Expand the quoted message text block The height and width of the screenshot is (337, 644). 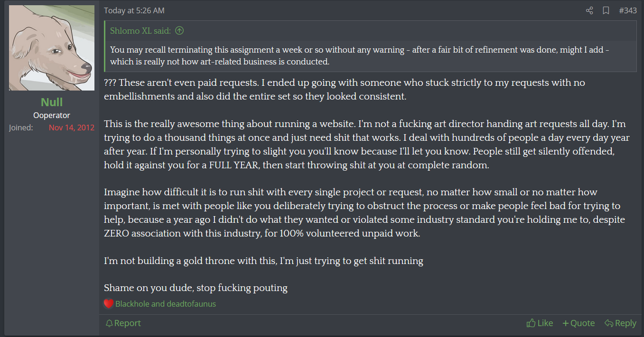click(x=371, y=55)
